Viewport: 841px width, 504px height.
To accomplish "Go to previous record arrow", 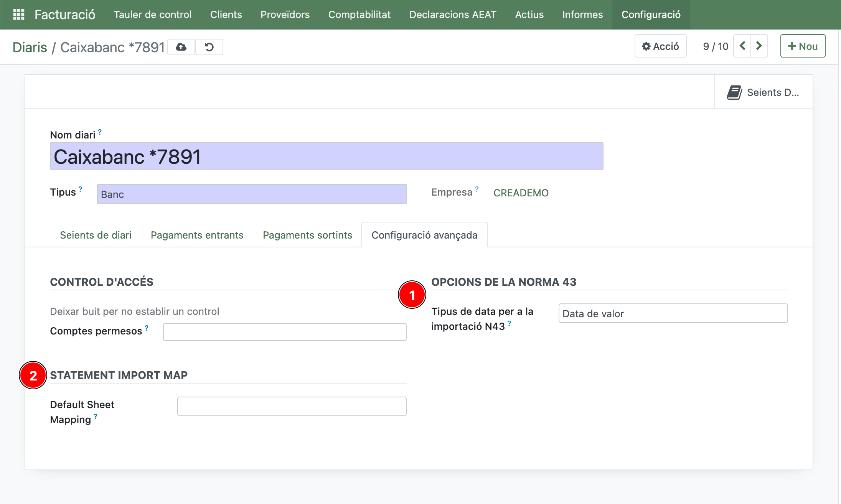I will [x=742, y=46].
